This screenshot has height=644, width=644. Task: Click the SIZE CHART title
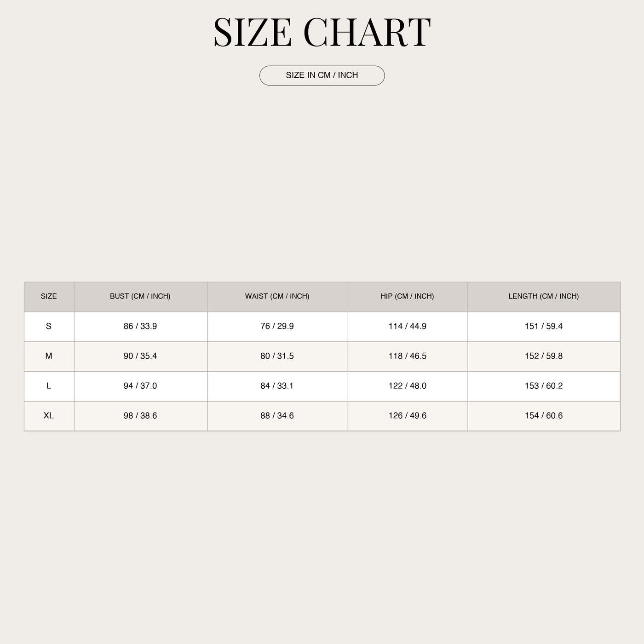pyautogui.click(x=322, y=32)
